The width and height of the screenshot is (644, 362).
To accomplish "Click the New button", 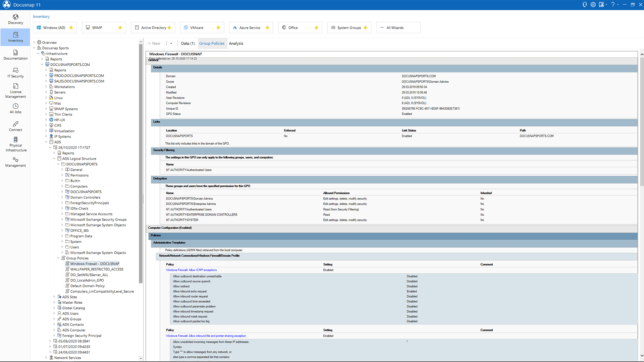I will point(154,44).
